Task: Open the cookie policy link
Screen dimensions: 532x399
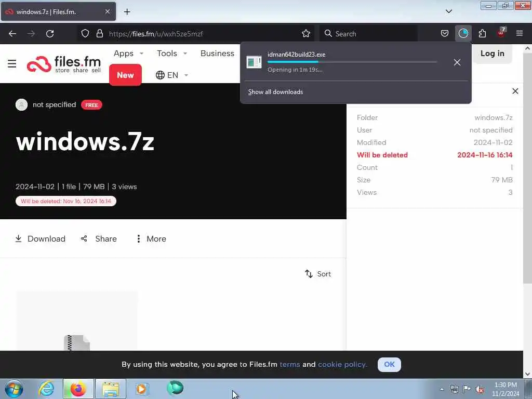Action: coord(342,364)
